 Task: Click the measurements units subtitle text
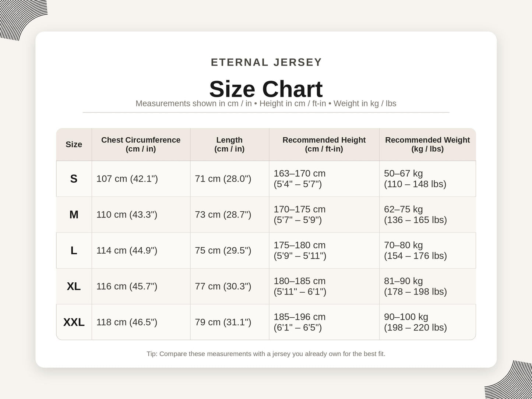tap(266, 103)
